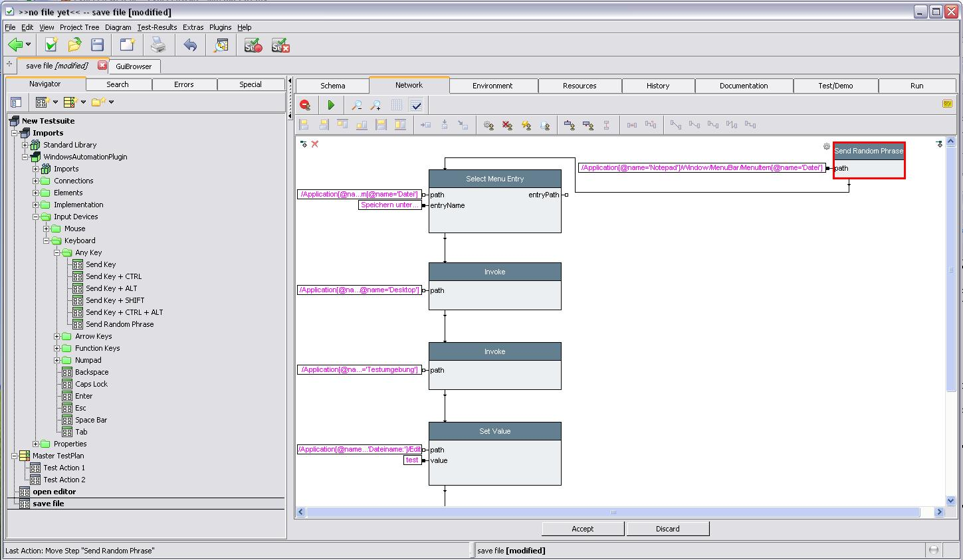Click the zoom in magnifier icon
This screenshot has width=963, height=560.
tap(375, 105)
